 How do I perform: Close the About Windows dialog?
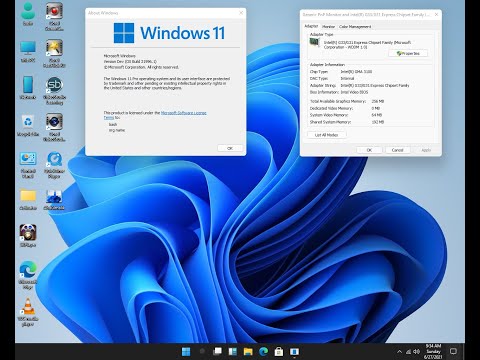pos(241,13)
